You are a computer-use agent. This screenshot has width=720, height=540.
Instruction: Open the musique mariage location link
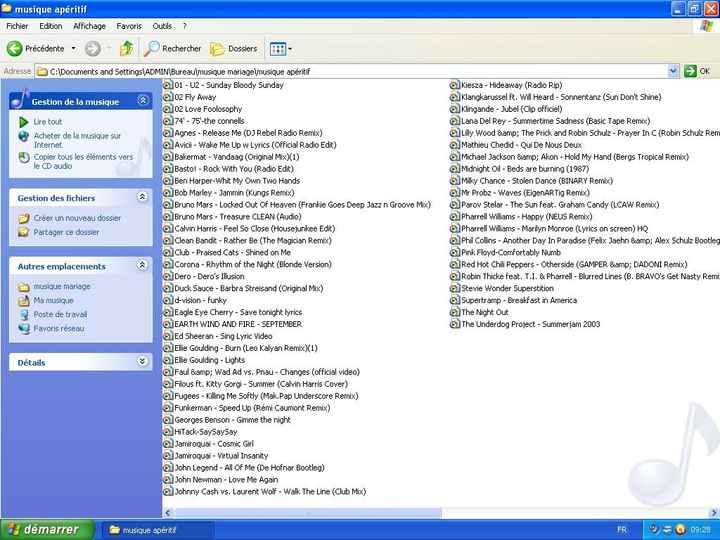(62, 287)
